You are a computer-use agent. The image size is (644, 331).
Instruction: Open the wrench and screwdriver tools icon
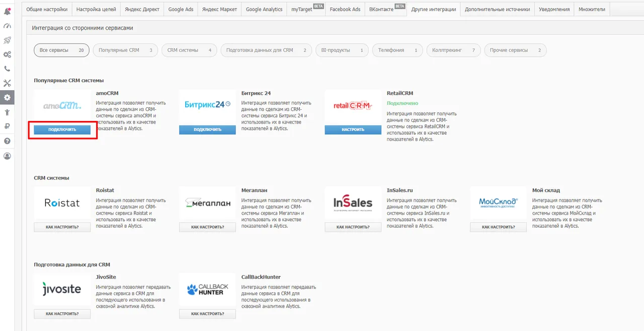point(7,83)
